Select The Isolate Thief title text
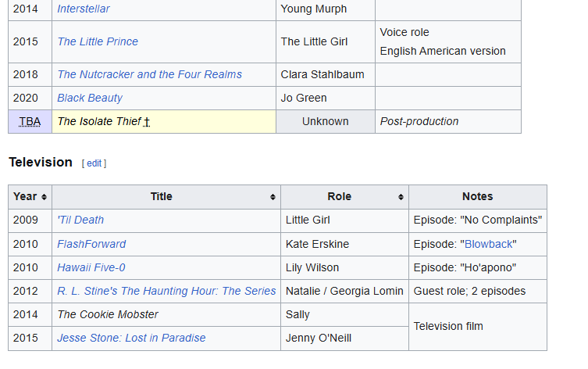This screenshot has width=588, height=369. point(99,122)
